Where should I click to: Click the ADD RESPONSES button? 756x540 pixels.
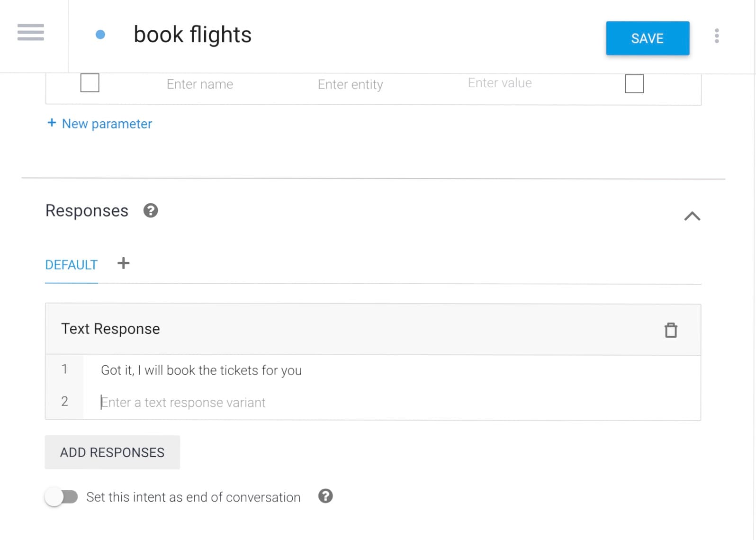coord(112,452)
